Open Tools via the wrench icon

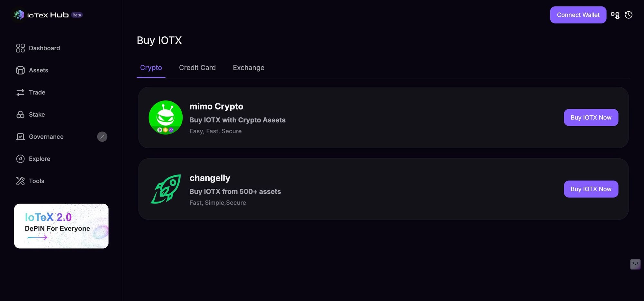tap(20, 181)
